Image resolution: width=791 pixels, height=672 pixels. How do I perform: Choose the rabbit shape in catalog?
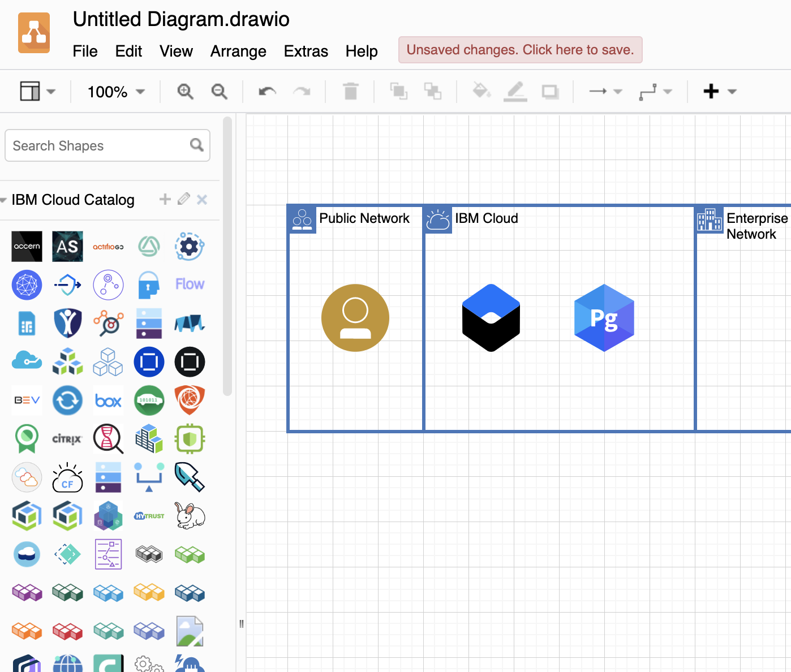[x=190, y=516]
